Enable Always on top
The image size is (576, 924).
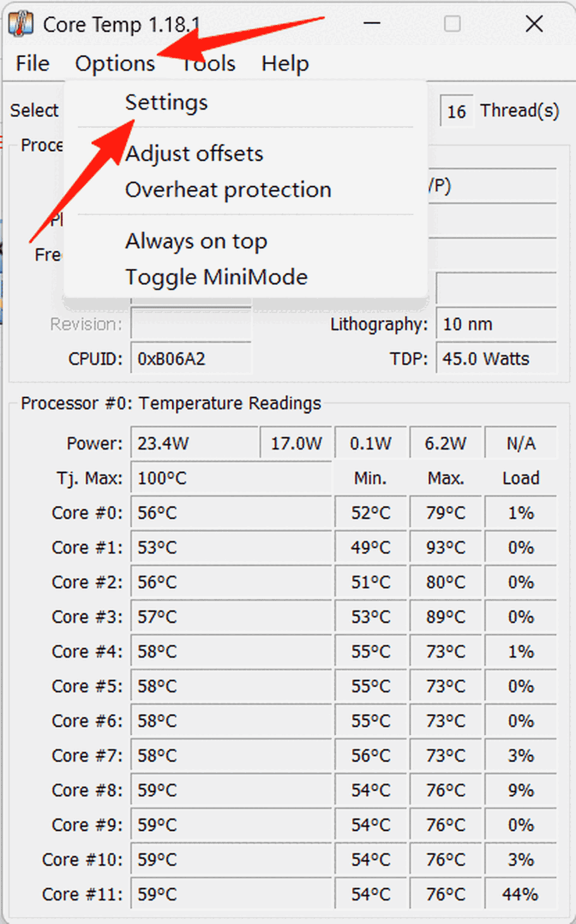(x=196, y=242)
